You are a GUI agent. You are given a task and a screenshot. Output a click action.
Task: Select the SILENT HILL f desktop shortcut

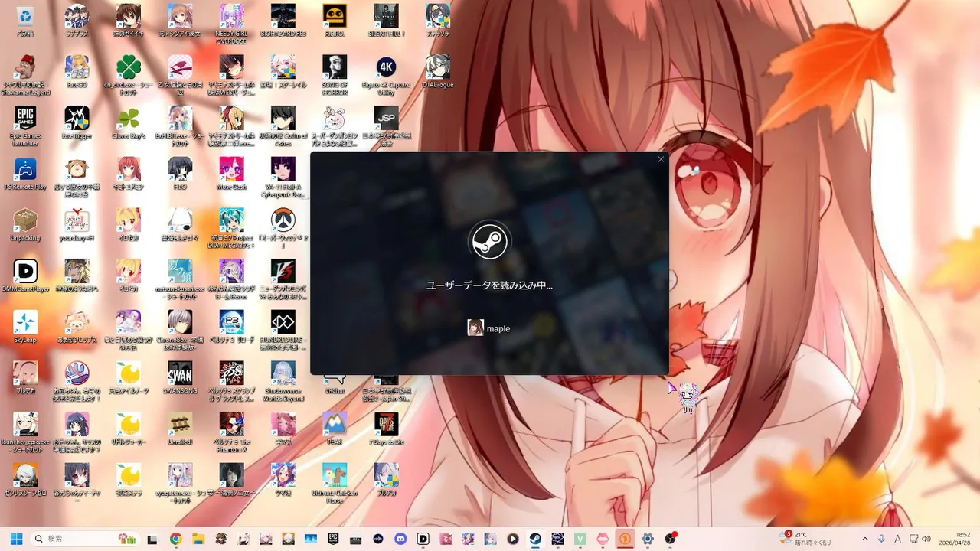point(386,21)
